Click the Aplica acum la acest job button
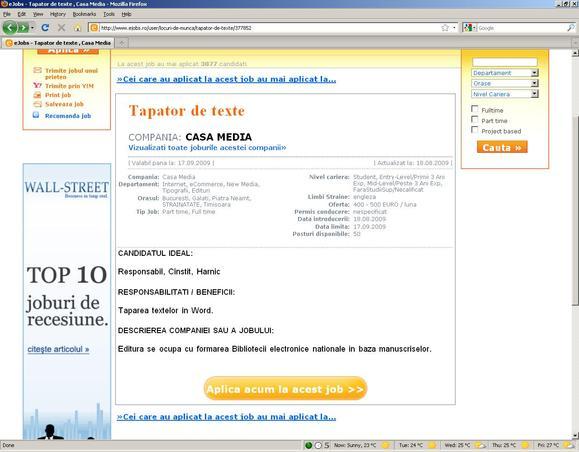The image size is (579, 452). 285,388
